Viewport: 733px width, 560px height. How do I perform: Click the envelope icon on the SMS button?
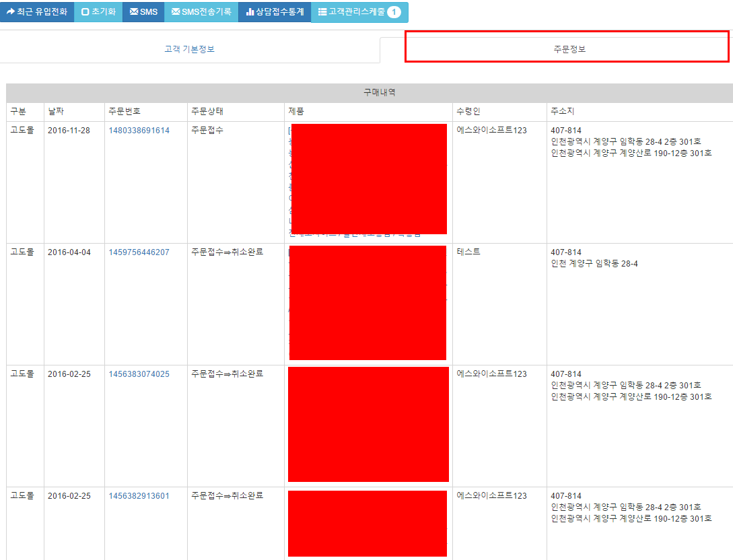(x=134, y=12)
